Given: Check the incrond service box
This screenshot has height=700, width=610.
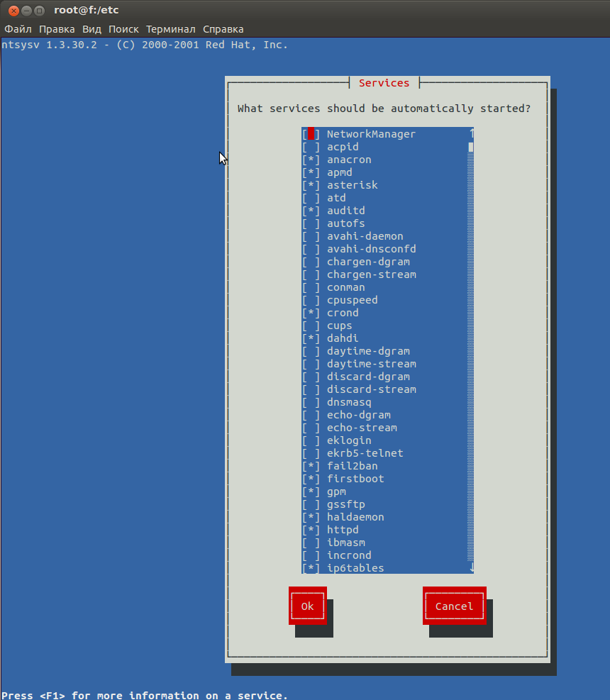Looking at the screenshot, I should [x=311, y=555].
